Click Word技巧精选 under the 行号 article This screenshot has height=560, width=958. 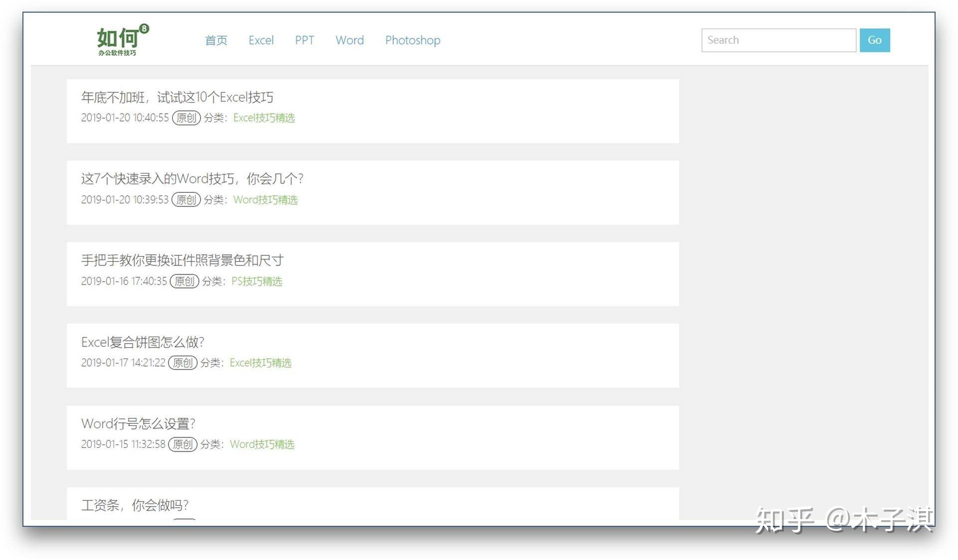(x=262, y=444)
